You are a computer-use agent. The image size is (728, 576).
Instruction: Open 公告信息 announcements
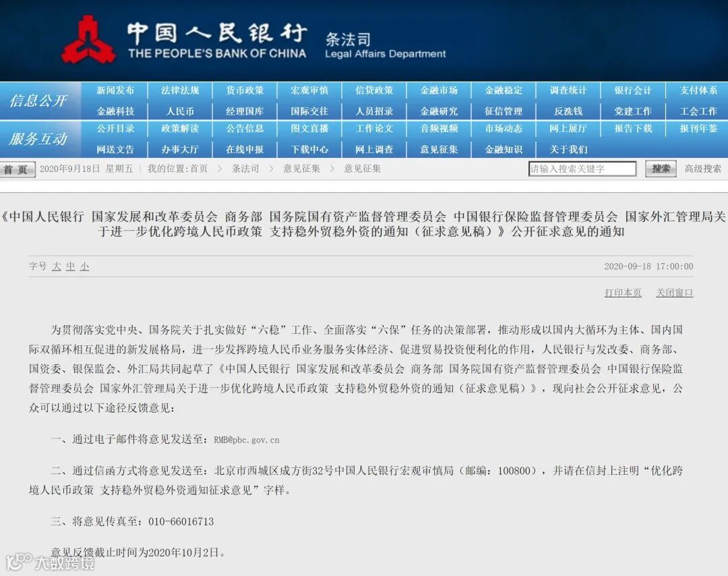(x=245, y=128)
